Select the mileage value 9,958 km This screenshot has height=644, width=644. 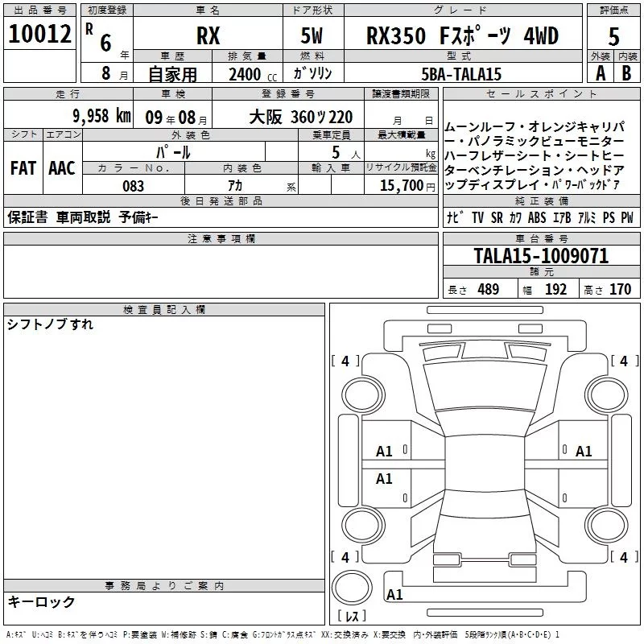[x=101, y=116]
